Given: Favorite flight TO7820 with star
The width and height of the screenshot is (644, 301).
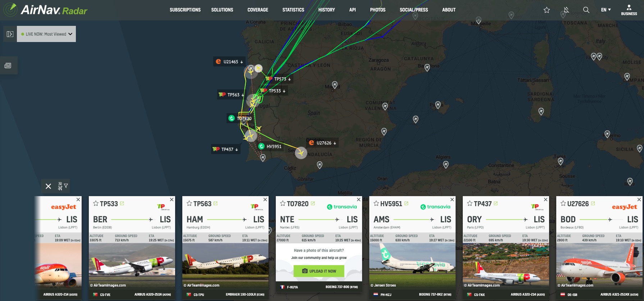Looking at the screenshot, I should (283, 203).
